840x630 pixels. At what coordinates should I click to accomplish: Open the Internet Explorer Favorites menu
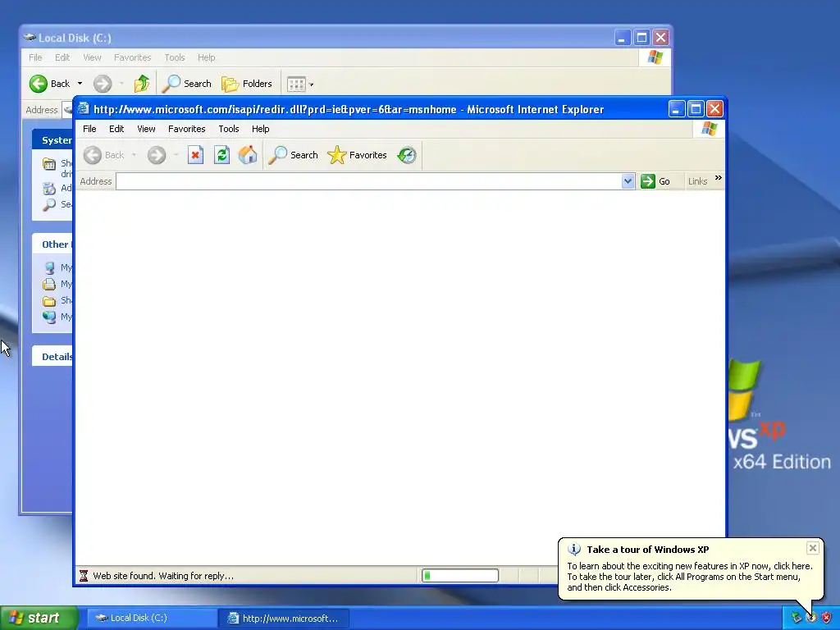tap(186, 129)
